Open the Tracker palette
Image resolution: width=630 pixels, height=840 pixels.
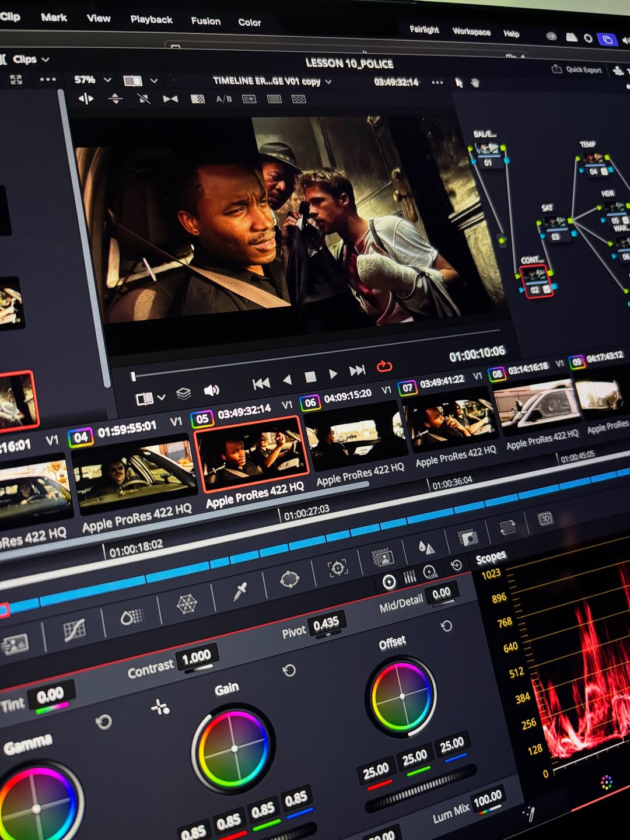pos(338,568)
